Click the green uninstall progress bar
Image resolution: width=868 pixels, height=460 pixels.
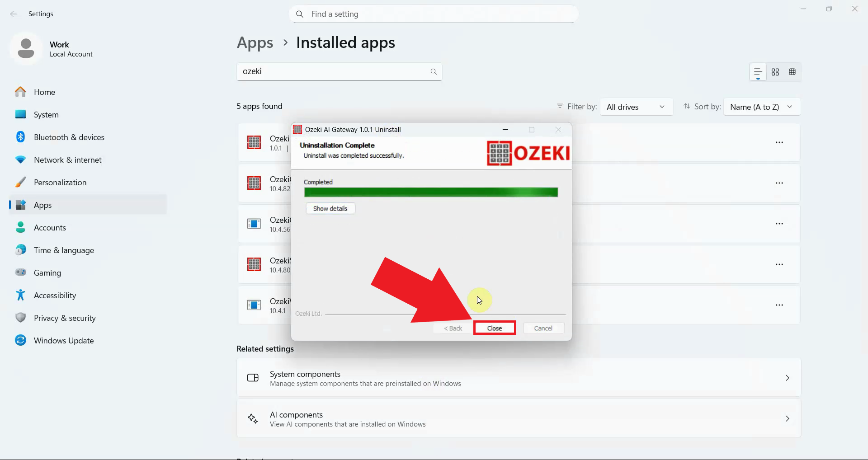pyautogui.click(x=430, y=192)
